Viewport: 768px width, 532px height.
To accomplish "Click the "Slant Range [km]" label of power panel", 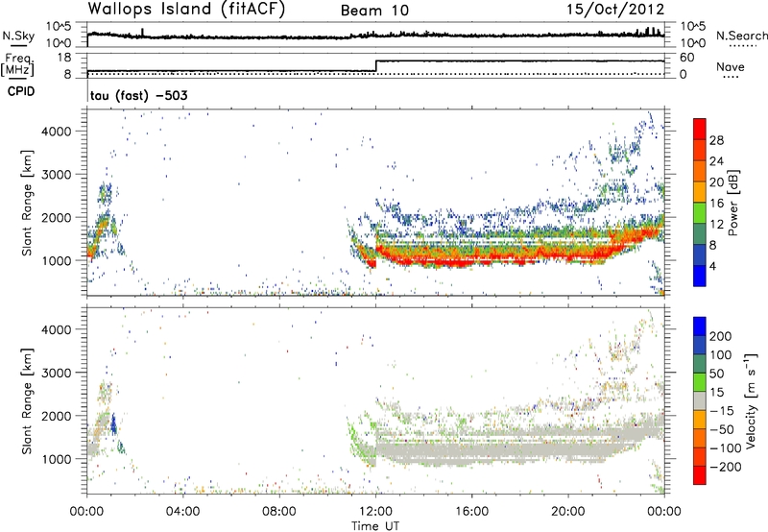I will pyautogui.click(x=27, y=203).
